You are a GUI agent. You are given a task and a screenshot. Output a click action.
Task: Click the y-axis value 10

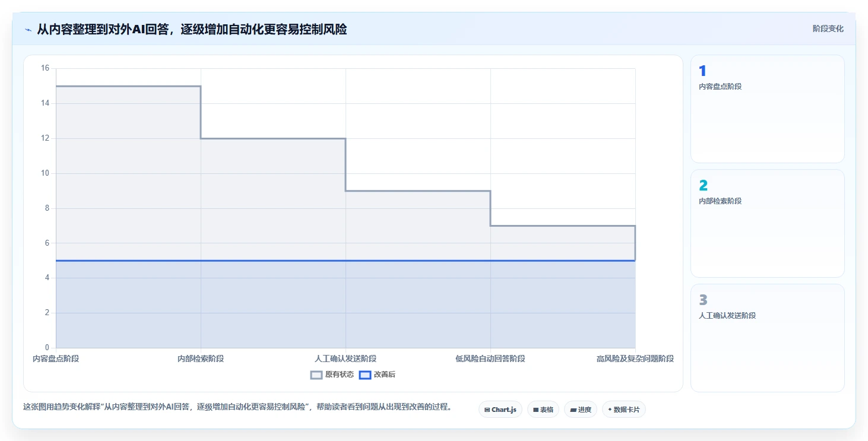click(45, 173)
